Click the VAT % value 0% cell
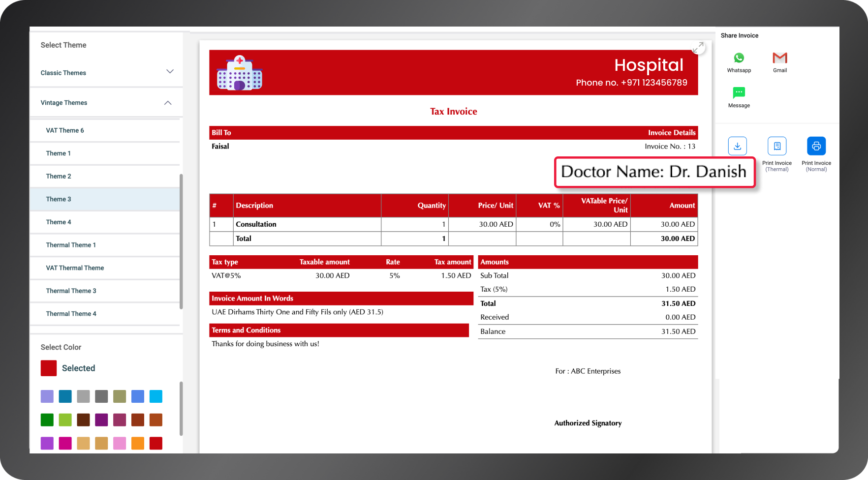Screen dimensions: 868x480 539,224
